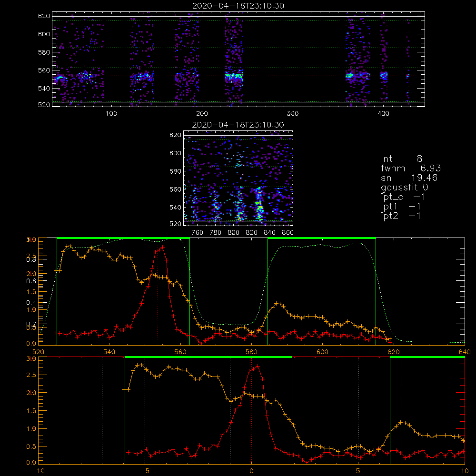Click x-axis label 5 on bottom plot
The width and height of the screenshot is (476, 476).
click(358, 471)
